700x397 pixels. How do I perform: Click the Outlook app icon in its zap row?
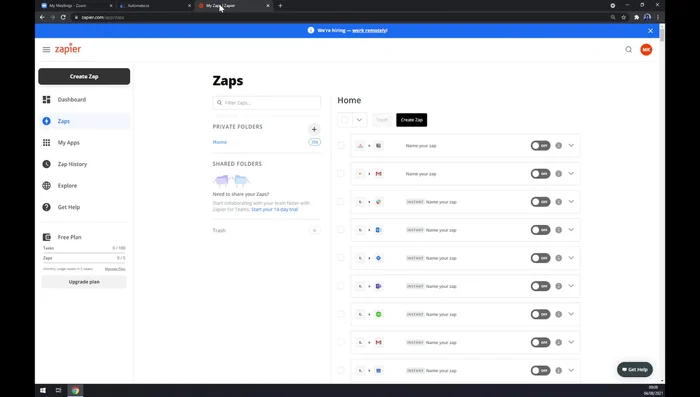(379, 230)
